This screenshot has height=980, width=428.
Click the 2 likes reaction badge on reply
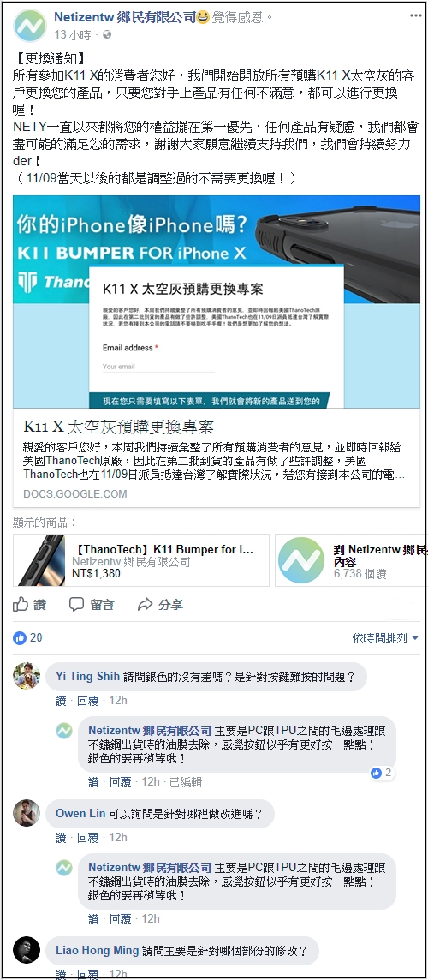pos(382,773)
